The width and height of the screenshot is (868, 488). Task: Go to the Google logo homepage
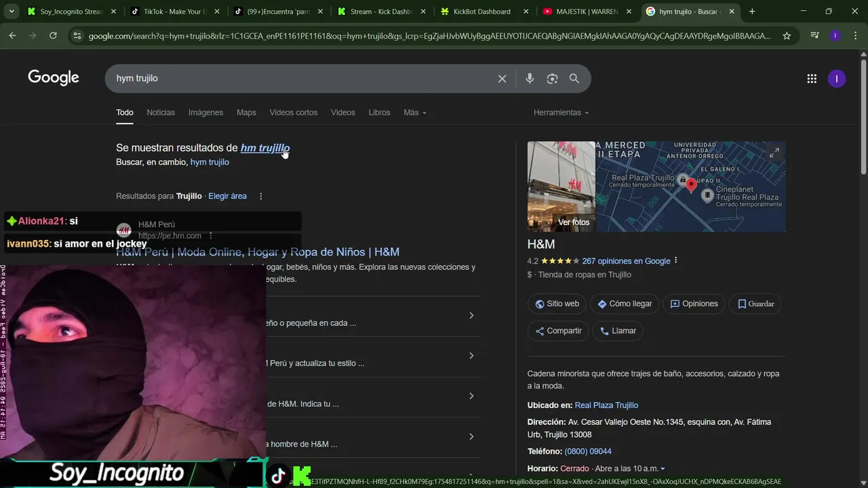[x=54, y=78]
